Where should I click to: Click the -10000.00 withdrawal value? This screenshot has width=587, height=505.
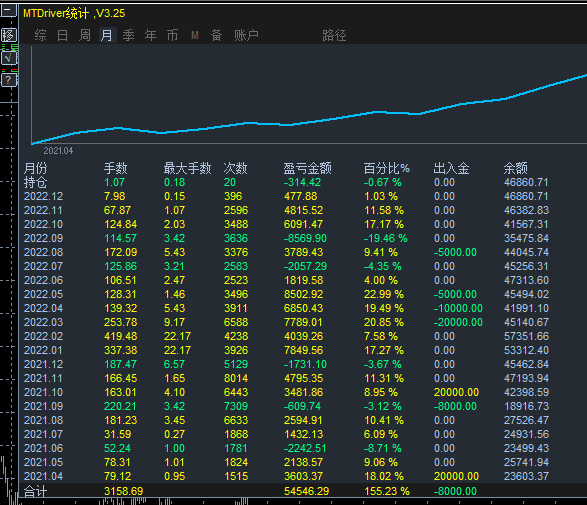pyautogui.click(x=458, y=308)
